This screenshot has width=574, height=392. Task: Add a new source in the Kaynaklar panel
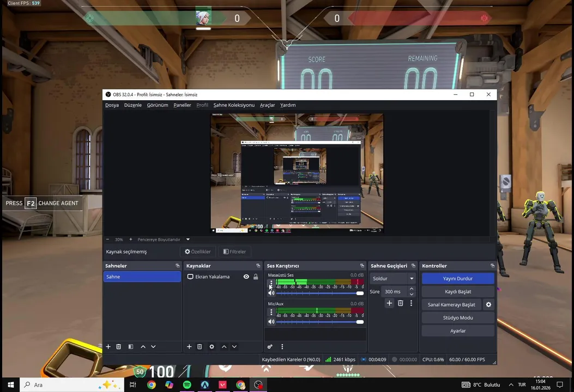189,347
